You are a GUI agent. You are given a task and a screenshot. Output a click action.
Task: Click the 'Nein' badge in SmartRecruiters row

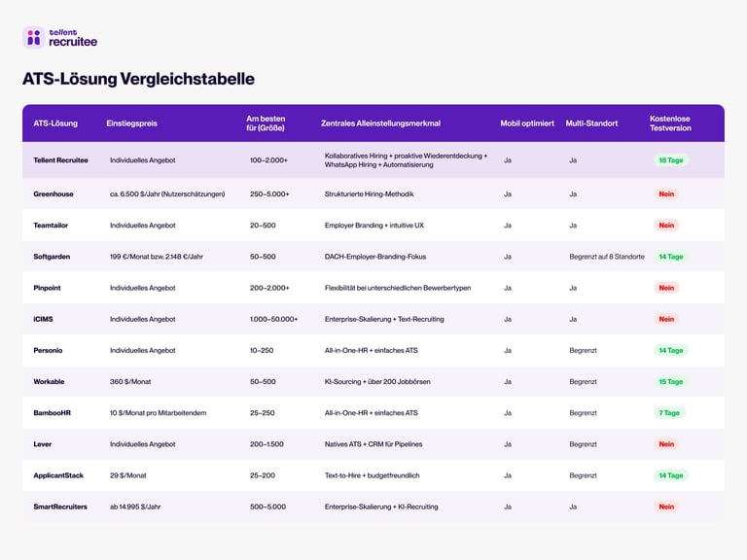pos(666,507)
